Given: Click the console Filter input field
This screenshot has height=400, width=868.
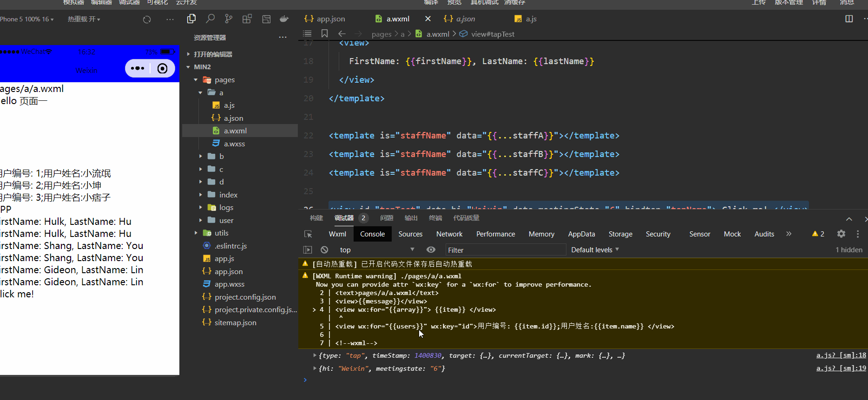Looking at the screenshot, I should coord(505,250).
